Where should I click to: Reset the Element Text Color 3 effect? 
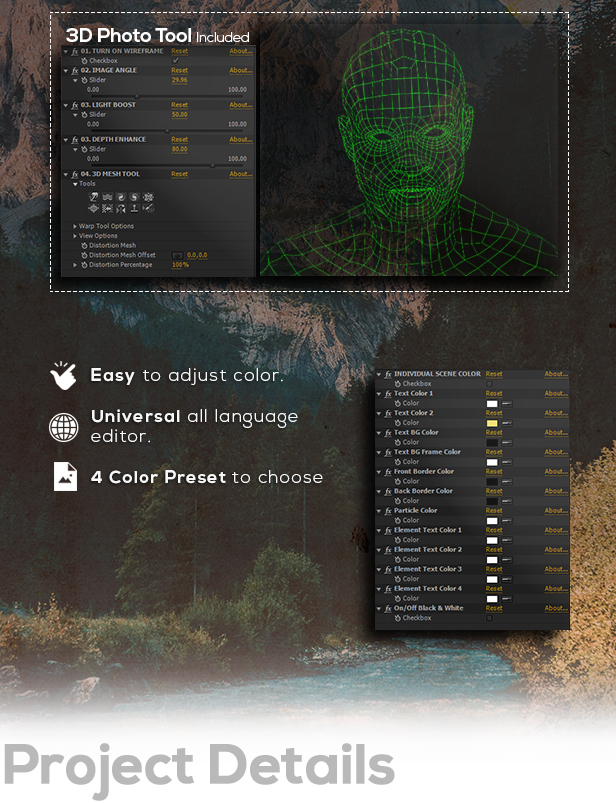tap(494, 569)
